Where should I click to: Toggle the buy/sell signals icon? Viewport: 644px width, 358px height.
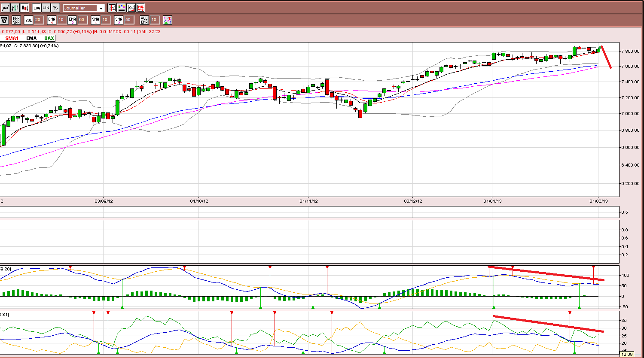pyautogui.click(x=168, y=20)
